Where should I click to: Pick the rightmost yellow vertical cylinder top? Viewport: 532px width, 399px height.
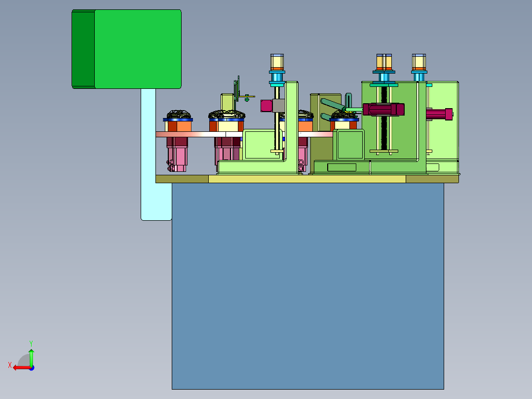[419, 62]
